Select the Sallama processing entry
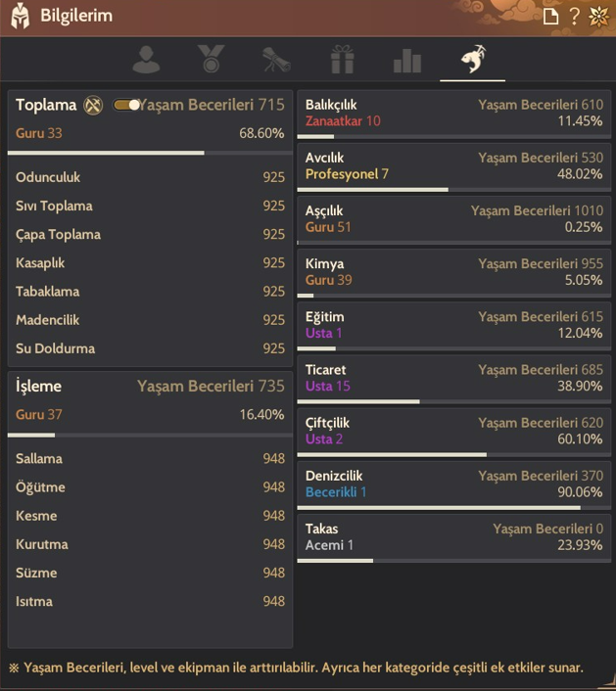616x691 pixels. coord(150,459)
